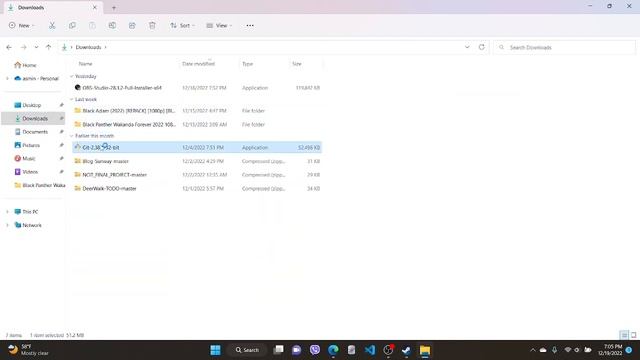Show hidden system tray icons
640x360 pixels.
532,350
